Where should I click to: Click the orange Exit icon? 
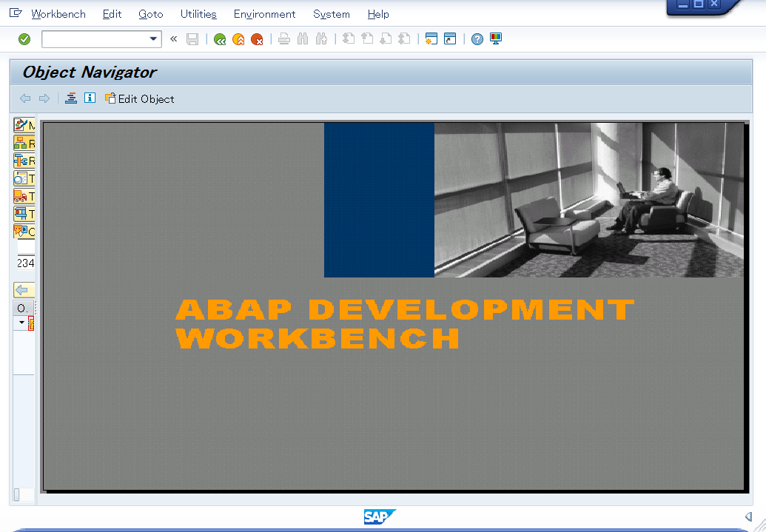point(238,39)
